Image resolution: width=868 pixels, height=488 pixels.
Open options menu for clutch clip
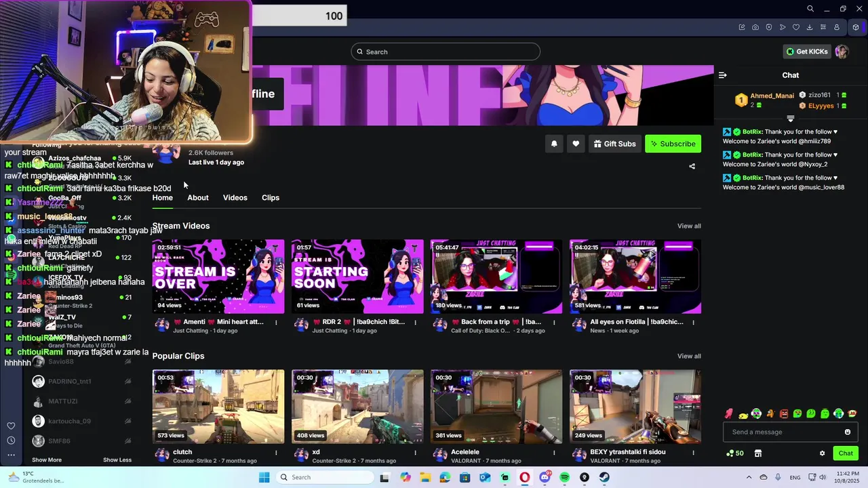coord(276,452)
